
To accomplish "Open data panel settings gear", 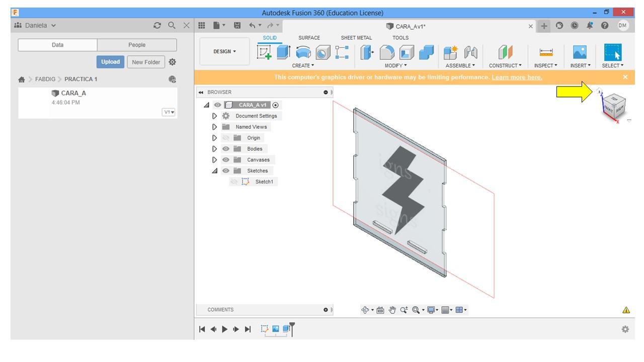I will pos(173,62).
